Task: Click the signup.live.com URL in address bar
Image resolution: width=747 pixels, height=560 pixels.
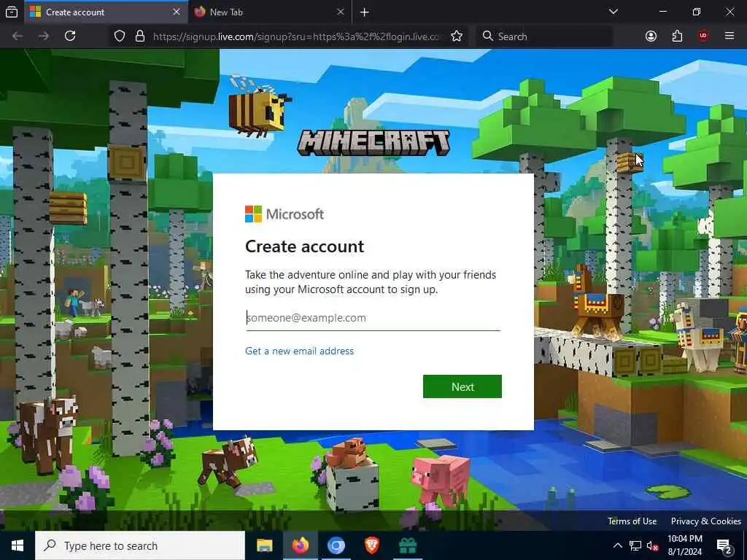Action: [298, 36]
